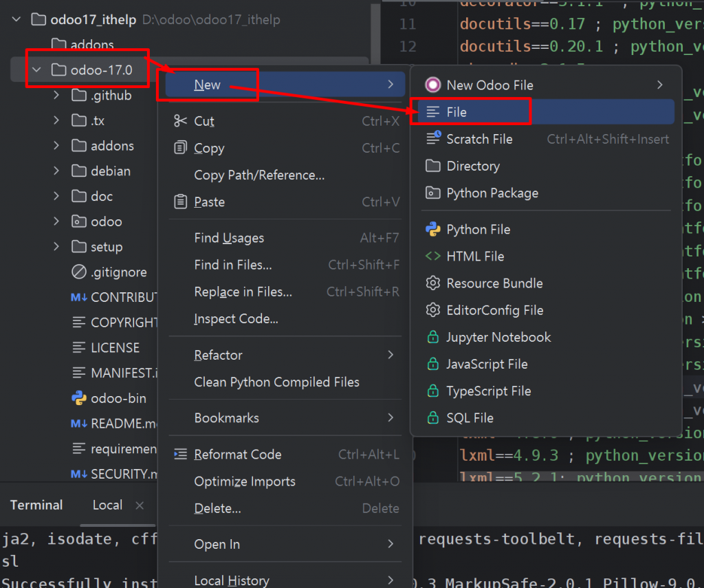Select Clean Python Compiled Files

[x=285, y=382]
